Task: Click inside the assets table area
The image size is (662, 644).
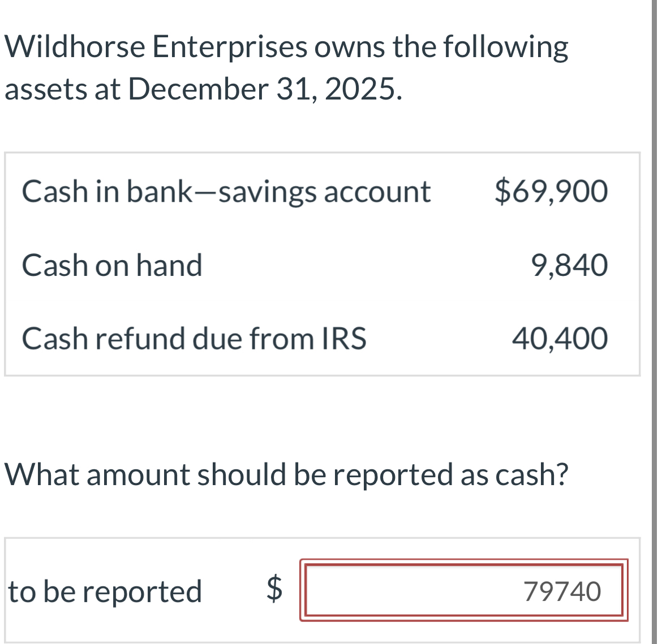Action: (x=323, y=263)
